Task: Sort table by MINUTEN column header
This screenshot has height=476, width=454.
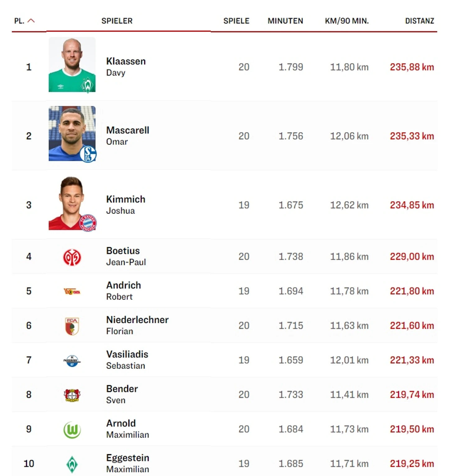Action: pos(285,21)
